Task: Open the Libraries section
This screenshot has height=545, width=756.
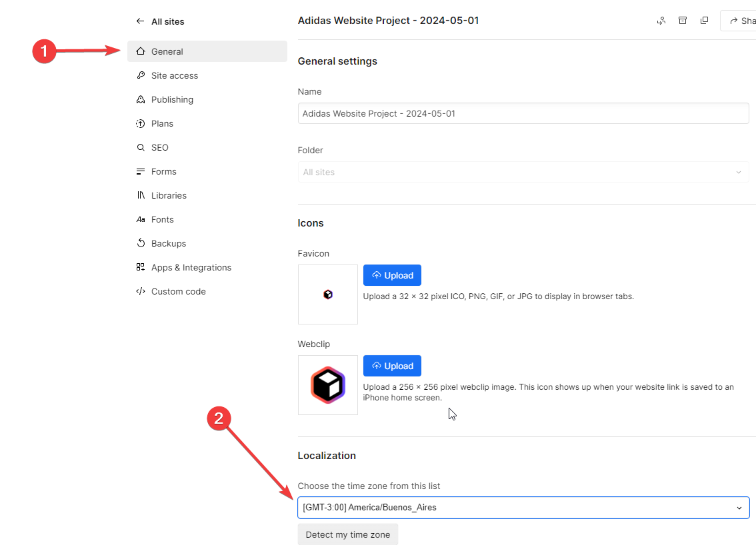Action: 207,195
